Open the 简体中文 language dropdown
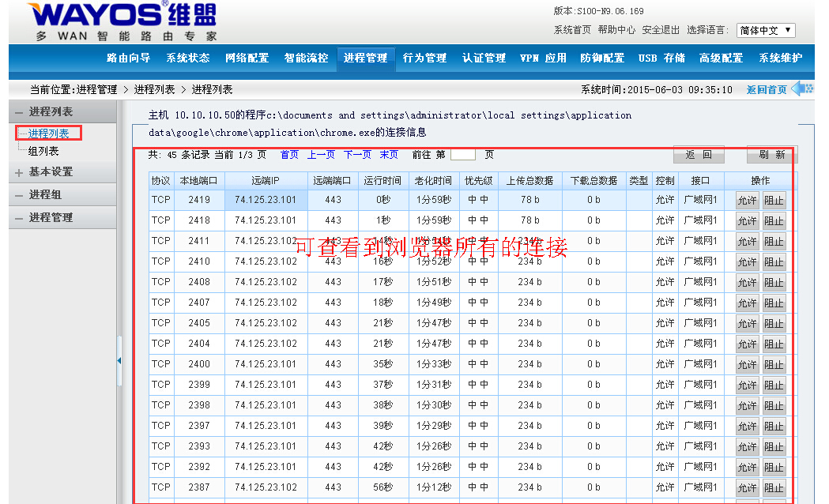 point(765,31)
